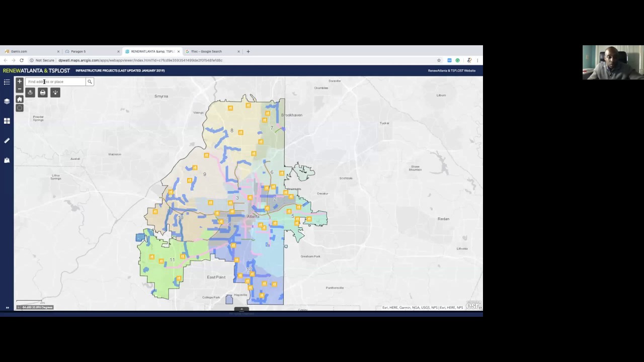644x362 pixels.
Task: Click the browser address bar URL
Action: click(140, 60)
